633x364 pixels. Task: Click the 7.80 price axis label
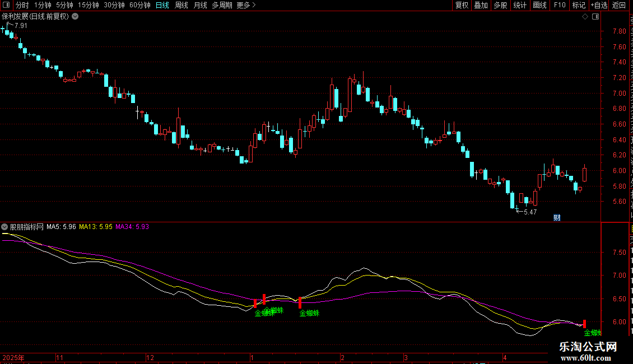click(619, 31)
